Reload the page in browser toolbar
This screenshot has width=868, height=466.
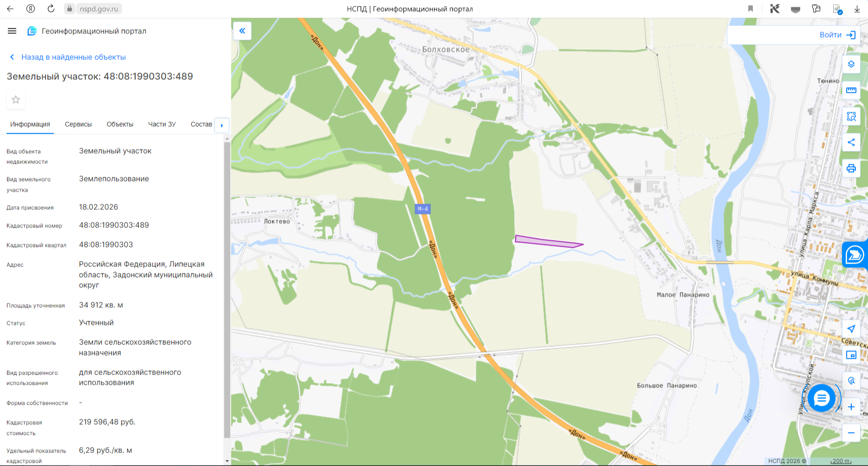click(51, 8)
